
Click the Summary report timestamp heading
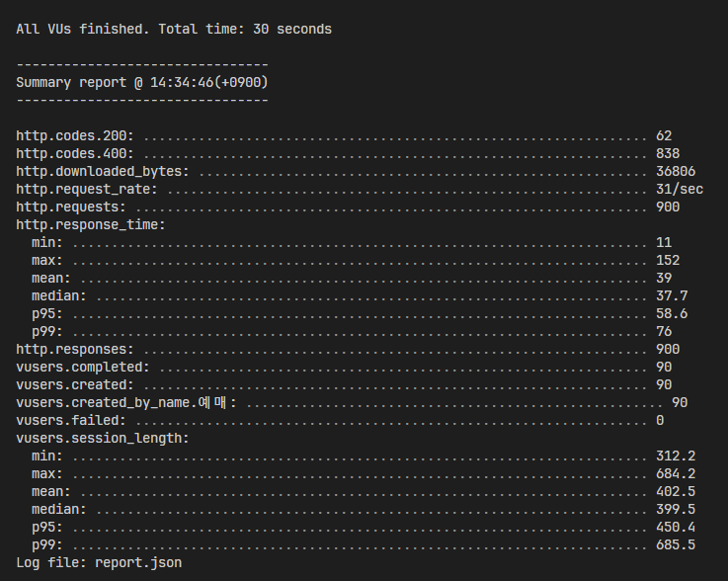point(142,83)
